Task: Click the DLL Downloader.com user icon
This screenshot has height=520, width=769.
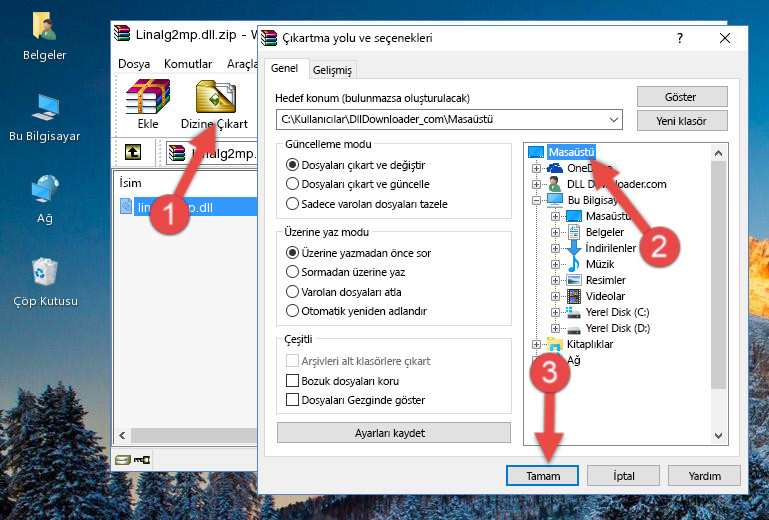Action: [x=555, y=184]
